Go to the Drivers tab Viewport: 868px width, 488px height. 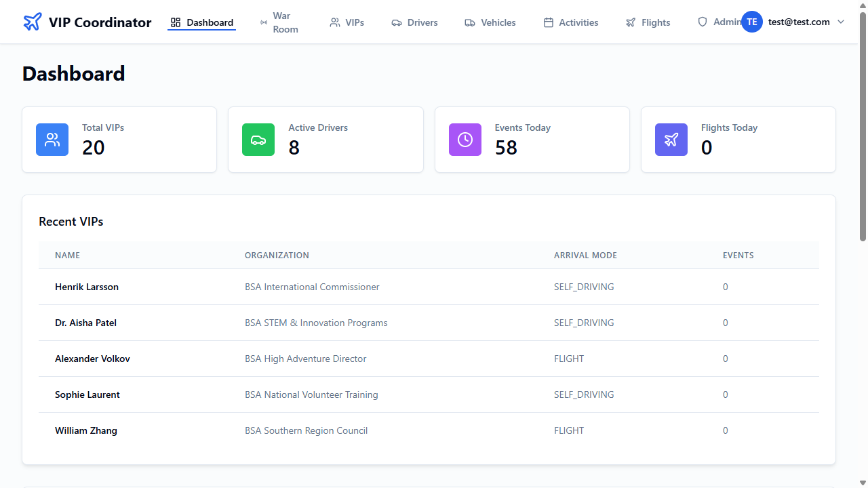(x=414, y=22)
